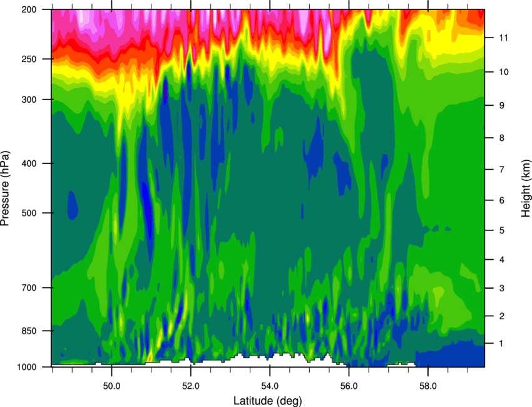Click the 700 pressure tick label
This screenshot has height=407, width=532.
29,287
